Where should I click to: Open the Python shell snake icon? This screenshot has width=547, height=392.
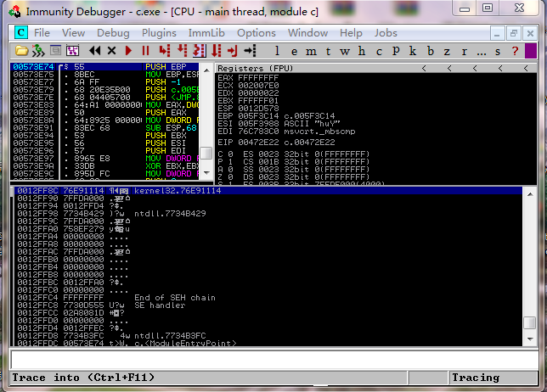click(x=38, y=51)
